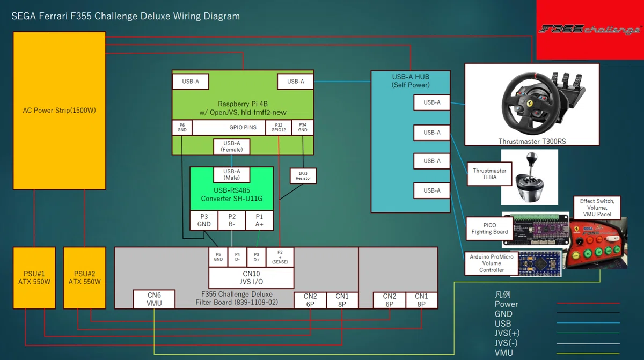Click the P3 D+ pin of CN10

point(256,257)
